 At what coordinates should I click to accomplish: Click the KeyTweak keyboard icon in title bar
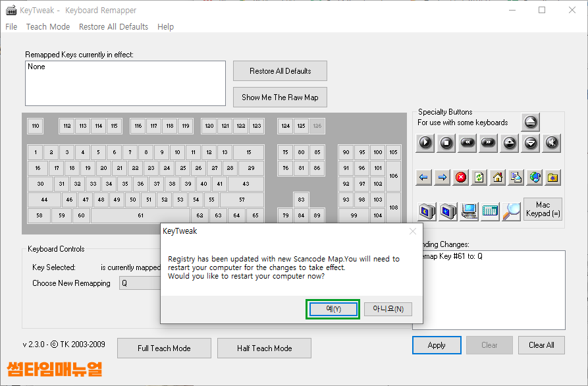11,10
